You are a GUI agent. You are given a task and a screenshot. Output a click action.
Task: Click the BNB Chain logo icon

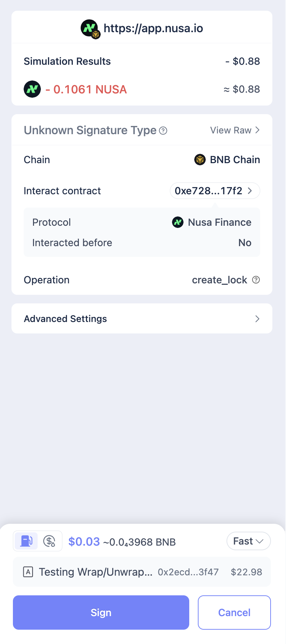tap(200, 160)
